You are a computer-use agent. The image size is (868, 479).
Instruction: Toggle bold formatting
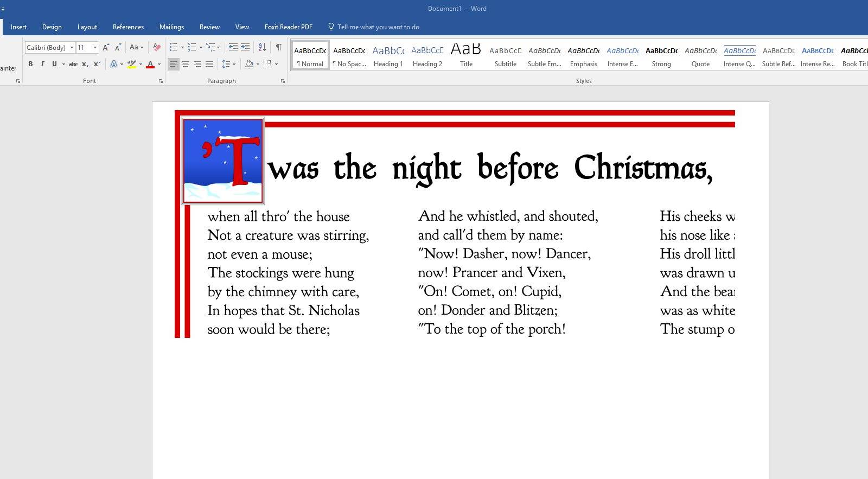pyautogui.click(x=30, y=64)
